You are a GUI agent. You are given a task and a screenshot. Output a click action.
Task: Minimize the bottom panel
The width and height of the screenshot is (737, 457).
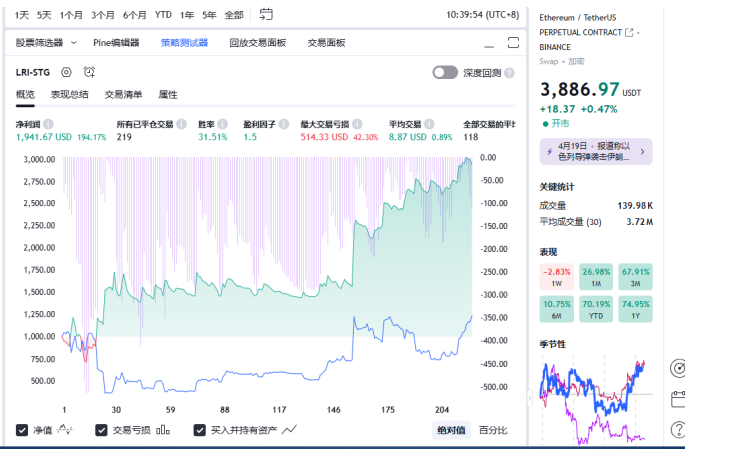(x=487, y=43)
